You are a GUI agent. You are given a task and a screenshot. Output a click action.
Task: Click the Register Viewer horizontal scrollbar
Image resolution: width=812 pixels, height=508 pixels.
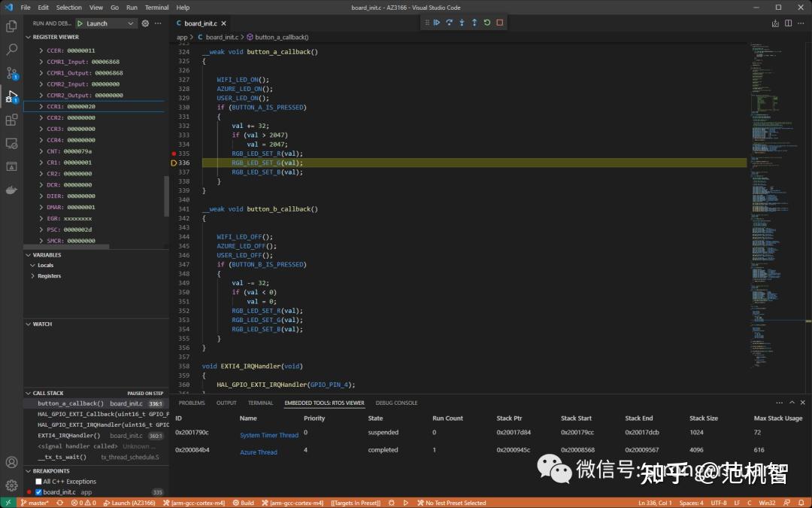67,247
